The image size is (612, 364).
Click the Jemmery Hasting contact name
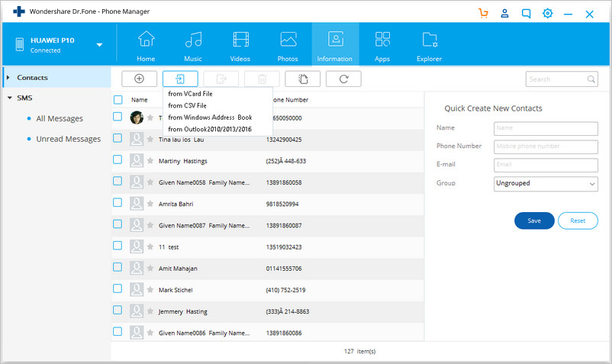pyautogui.click(x=182, y=311)
